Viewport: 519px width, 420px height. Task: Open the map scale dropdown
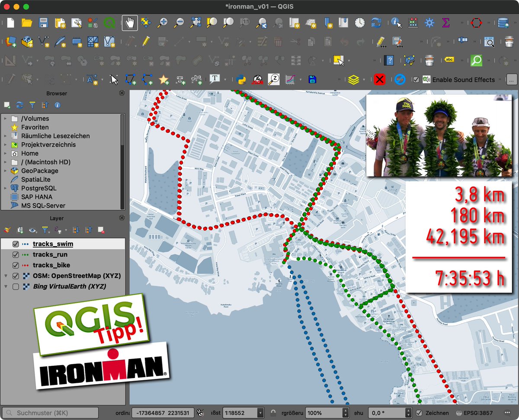(x=260, y=413)
